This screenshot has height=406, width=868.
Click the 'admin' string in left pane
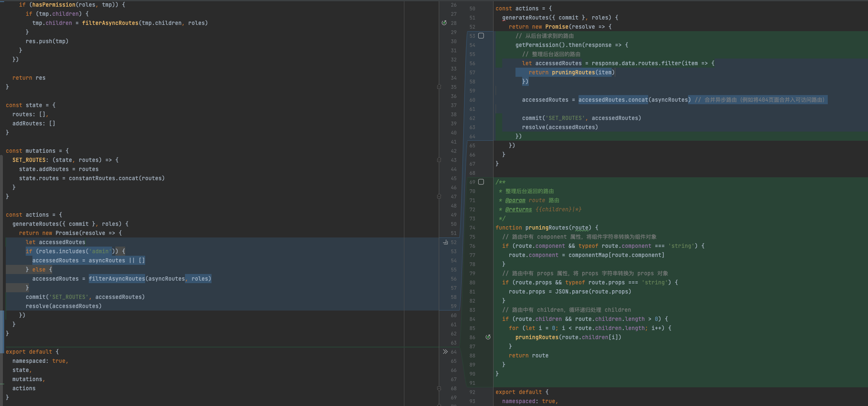[100, 251]
